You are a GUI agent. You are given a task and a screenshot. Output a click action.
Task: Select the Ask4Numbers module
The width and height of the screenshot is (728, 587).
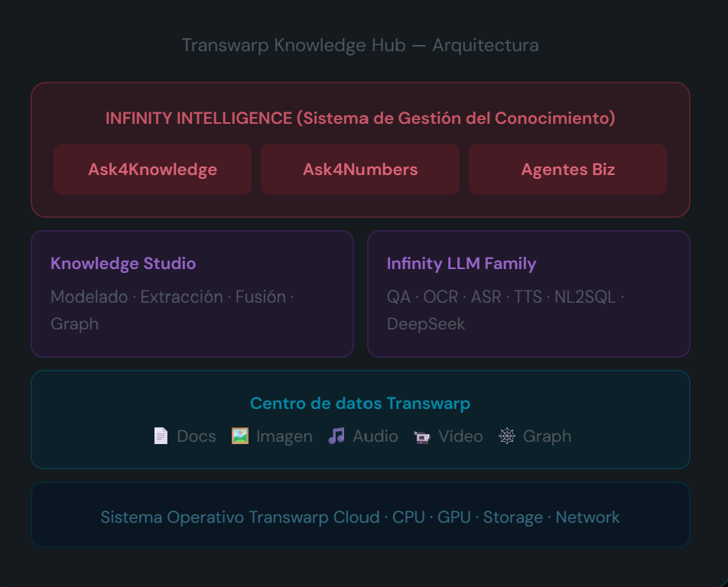click(360, 170)
